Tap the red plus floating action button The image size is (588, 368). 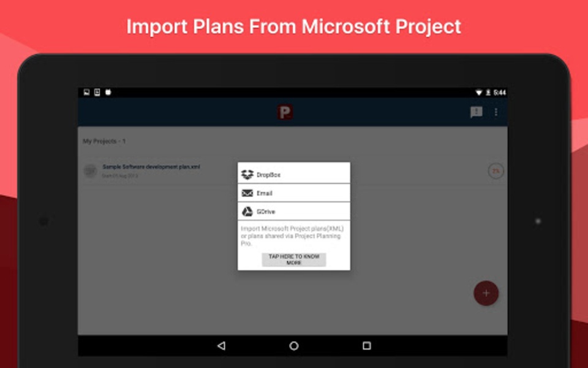486,293
